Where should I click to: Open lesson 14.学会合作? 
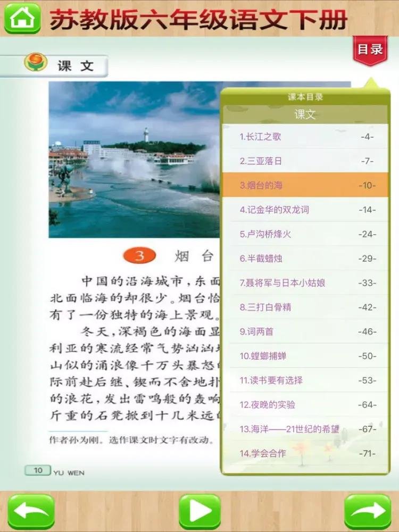coord(305,454)
